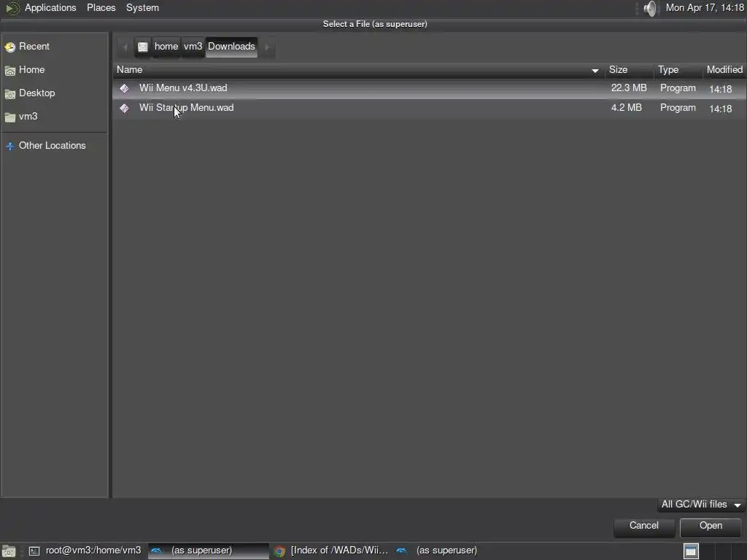Image resolution: width=747 pixels, height=560 pixels.
Task: Click the Downloads path segment
Action: (x=231, y=47)
